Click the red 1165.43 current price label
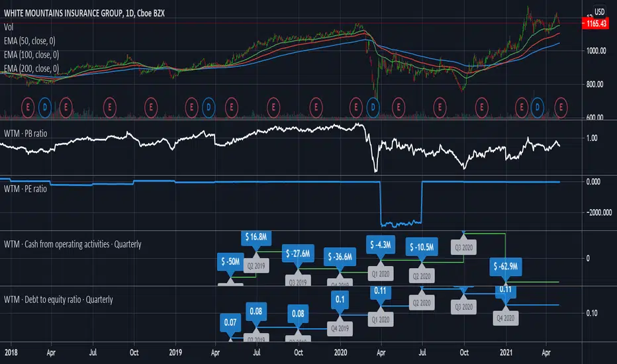Viewport: 617px width, 364px height. click(x=596, y=24)
